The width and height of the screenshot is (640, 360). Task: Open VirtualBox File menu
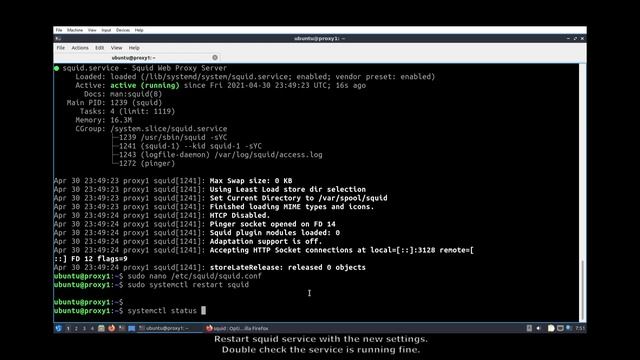tap(59, 30)
